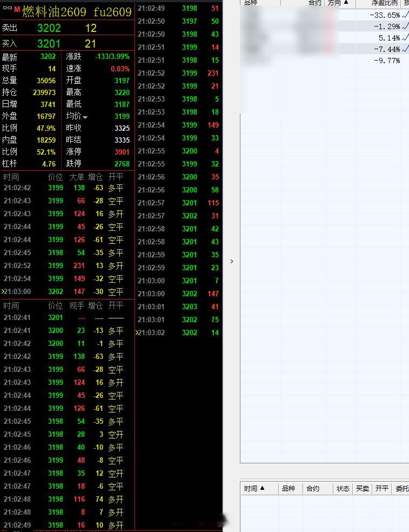Screen dimensions: 409x532
Task: Click the 持仓 value 239973
Action: 44,92
